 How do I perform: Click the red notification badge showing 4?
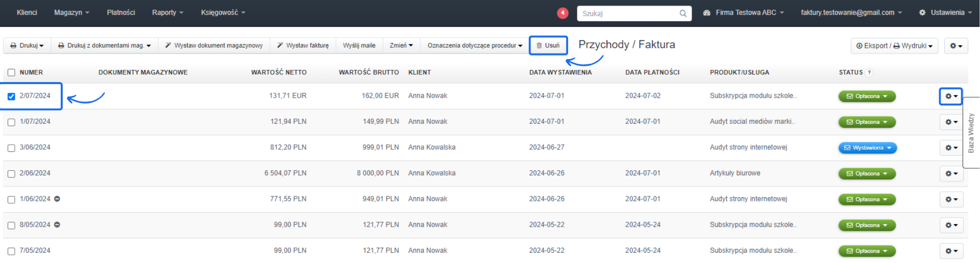tap(562, 13)
